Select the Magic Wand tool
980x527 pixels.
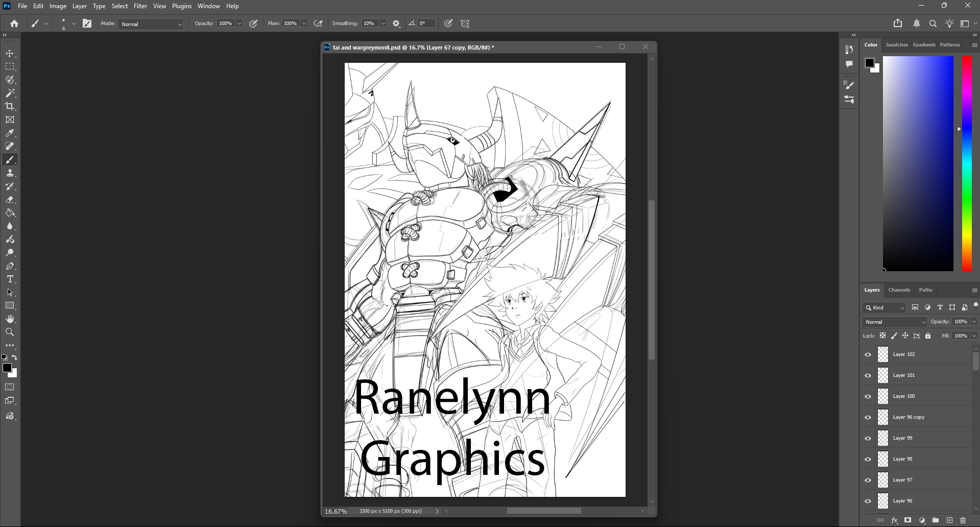tap(10, 93)
